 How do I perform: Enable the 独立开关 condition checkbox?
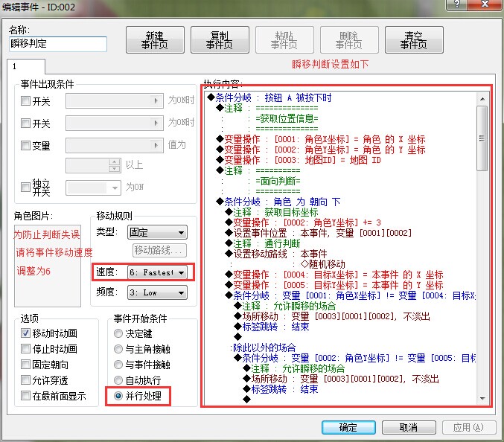coord(25,187)
